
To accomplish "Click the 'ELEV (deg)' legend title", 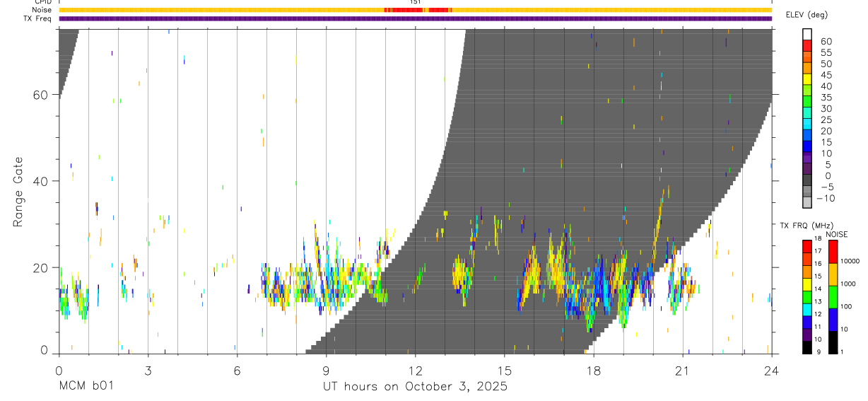I will 806,15.
